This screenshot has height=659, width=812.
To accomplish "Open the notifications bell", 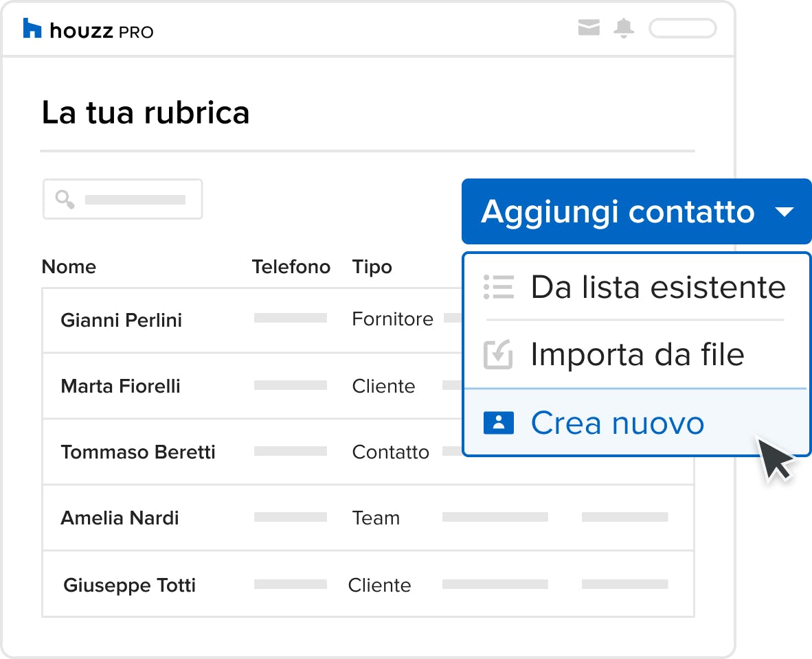I will [x=624, y=28].
